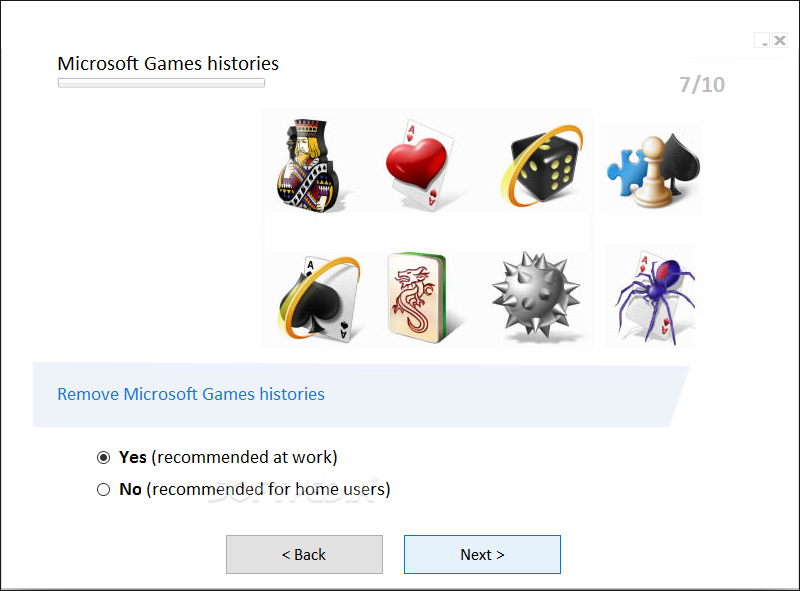This screenshot has height=591, width=800.
Task: Minimize the wizard window
Action: tap(763, 40)
